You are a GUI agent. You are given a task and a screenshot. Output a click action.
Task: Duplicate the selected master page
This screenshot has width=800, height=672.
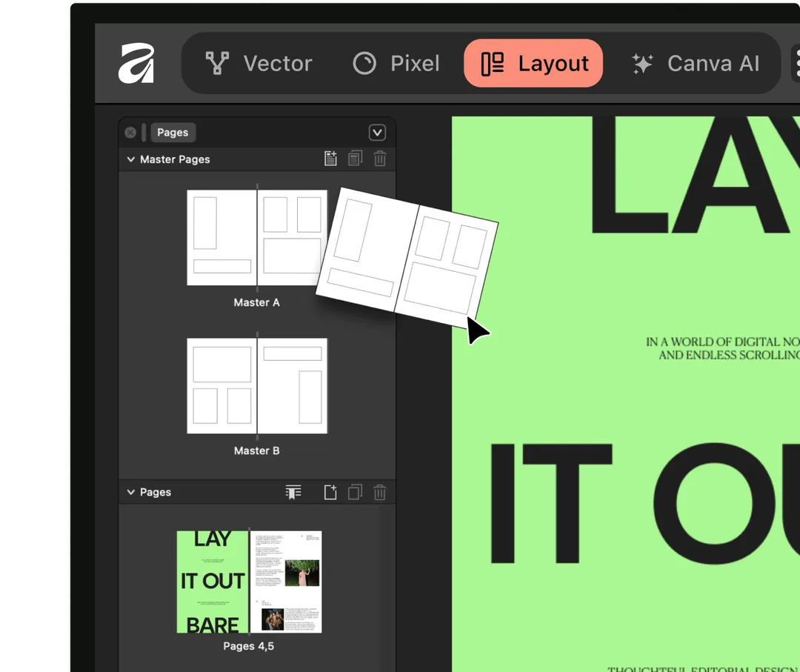355,159
